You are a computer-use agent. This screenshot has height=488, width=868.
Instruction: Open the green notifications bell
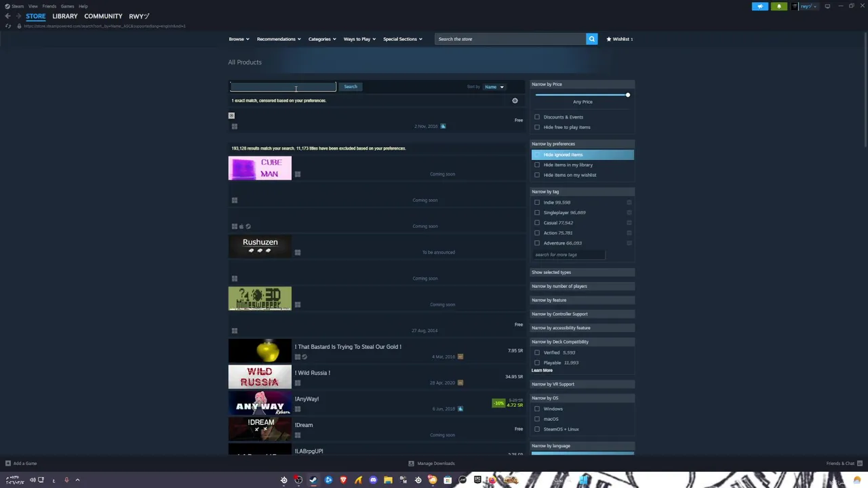pyautogui.click(x=778, y=7)
